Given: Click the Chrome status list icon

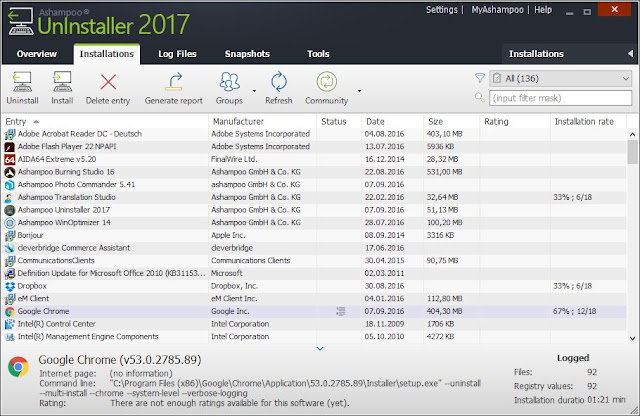Looking at the screenshot, I should coord(341,311).
